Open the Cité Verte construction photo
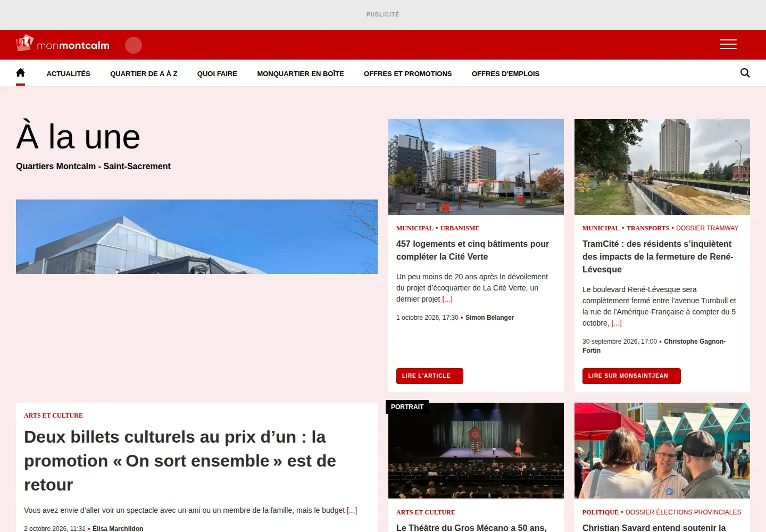 click(476, 167)
